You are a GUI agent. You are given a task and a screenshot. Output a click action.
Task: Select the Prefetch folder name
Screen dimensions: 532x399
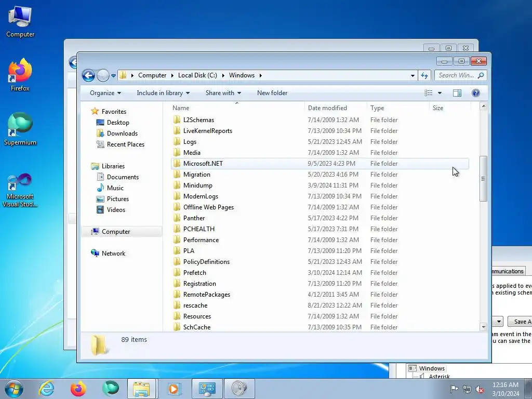tap(195, 272)
